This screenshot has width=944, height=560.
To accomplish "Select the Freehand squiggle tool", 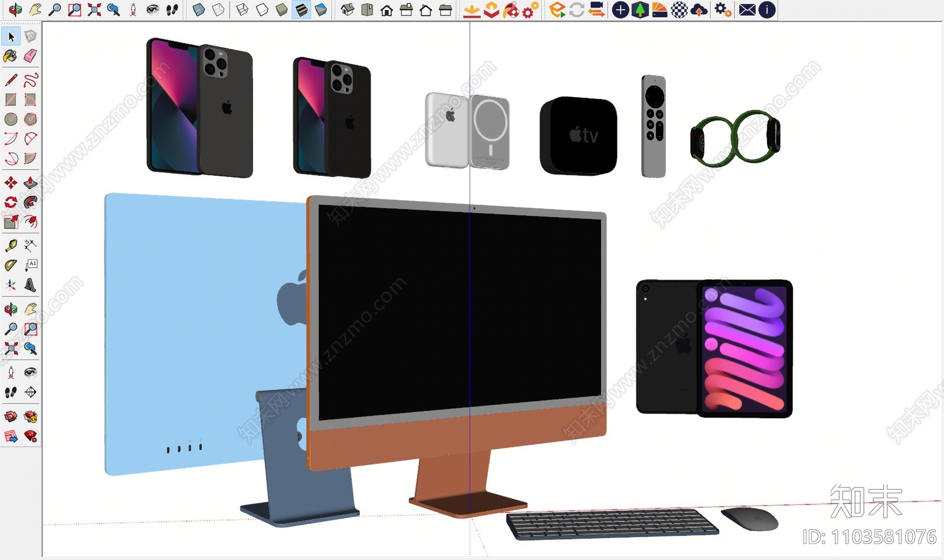I will [31, 80].
